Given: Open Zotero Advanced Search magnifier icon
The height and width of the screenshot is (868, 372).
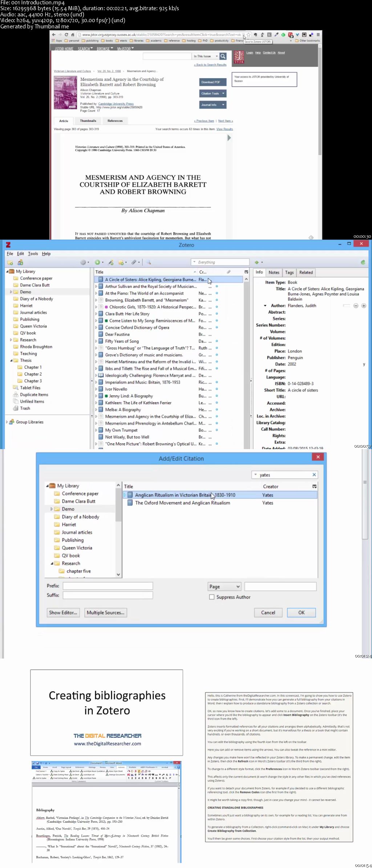Looking at the screenshot, I should point(149,263).
